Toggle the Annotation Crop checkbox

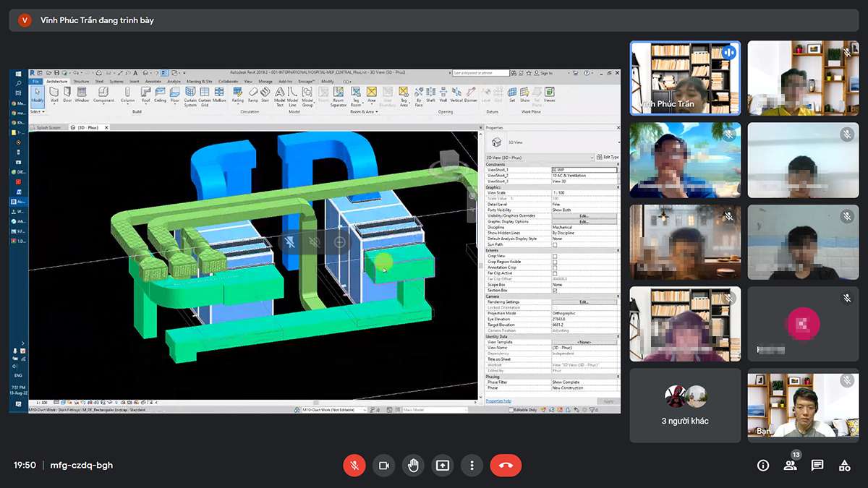point(555,267)
